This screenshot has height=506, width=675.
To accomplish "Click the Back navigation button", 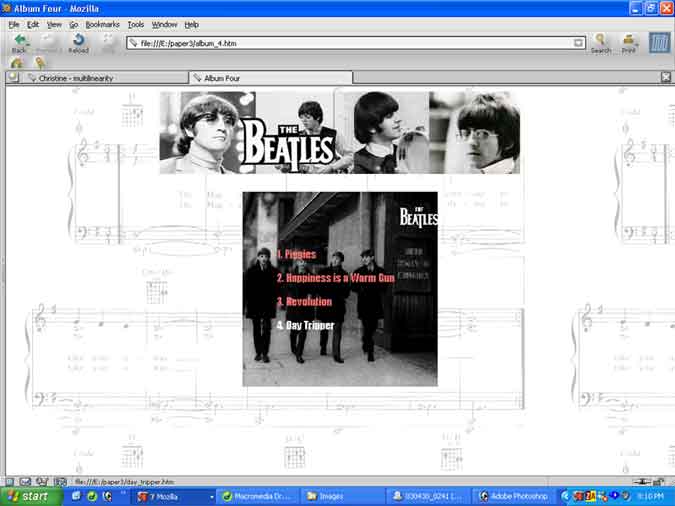I will tap(19, 42).
